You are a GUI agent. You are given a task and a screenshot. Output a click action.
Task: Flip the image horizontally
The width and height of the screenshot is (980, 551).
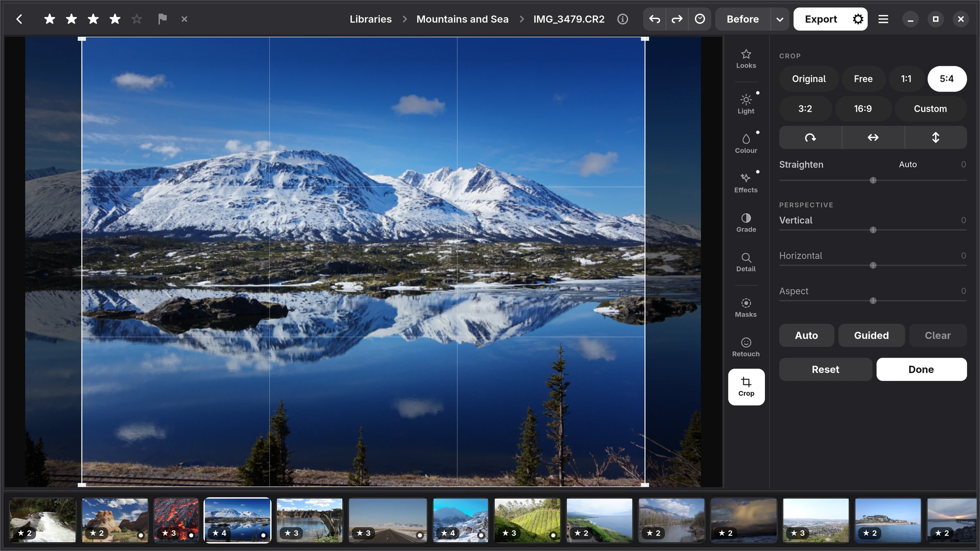click(873, 138)
